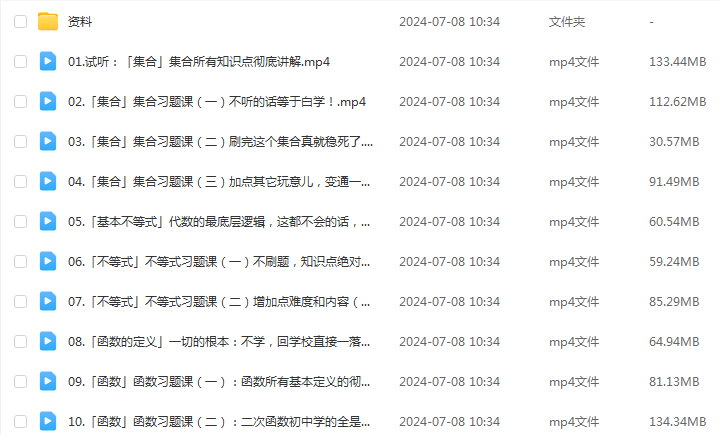Viewport: 721px width, 435px height.
Task: Click video icon of 08. 函数的定义 file
Action: click(48, 341)
